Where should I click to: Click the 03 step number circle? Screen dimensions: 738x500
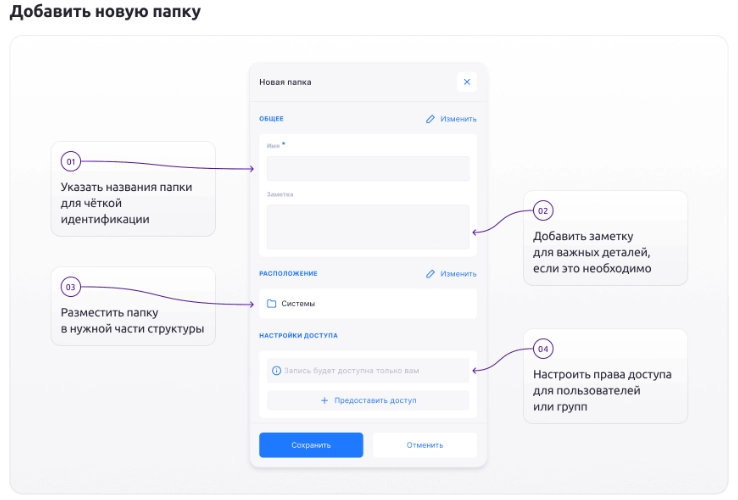[71, 287]
